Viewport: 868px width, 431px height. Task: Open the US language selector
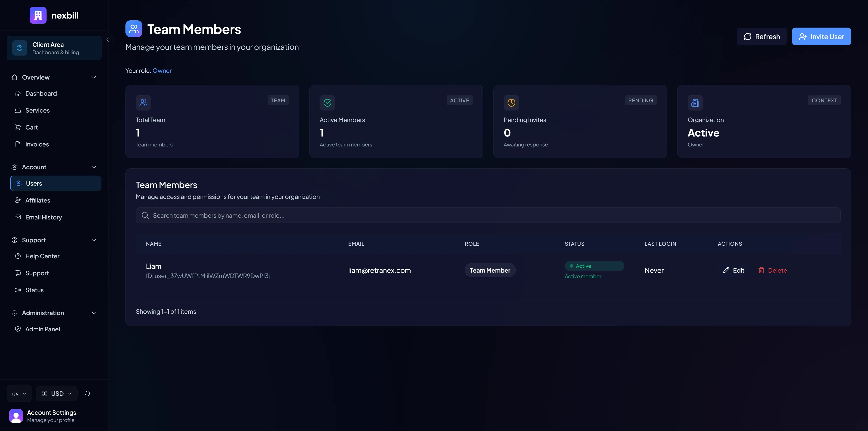[x=19, y=393]
